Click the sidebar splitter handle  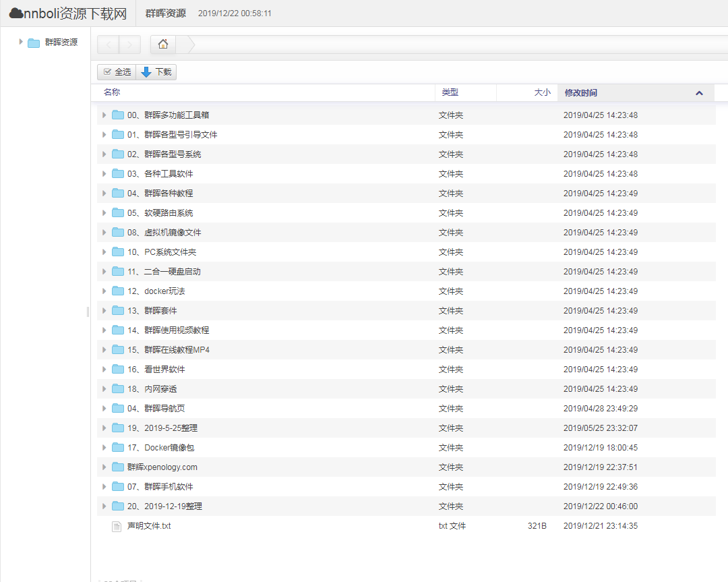pyautogui.click(x=88, y=312)
